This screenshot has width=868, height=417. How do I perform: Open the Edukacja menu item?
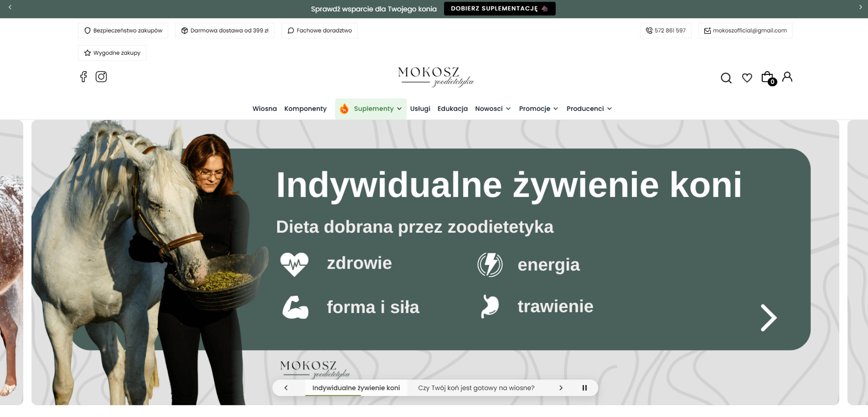(452, 109)
